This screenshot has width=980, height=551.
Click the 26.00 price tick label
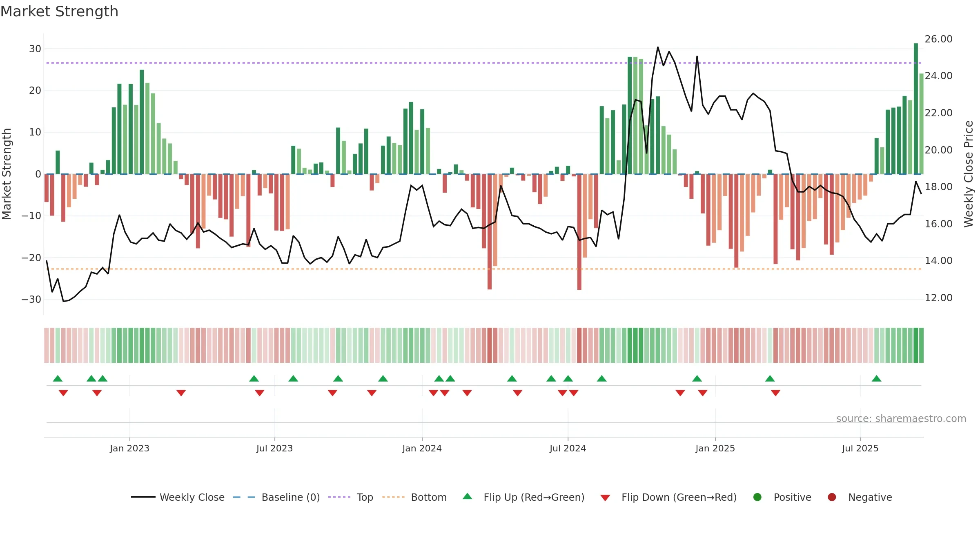tap(938, 39)
